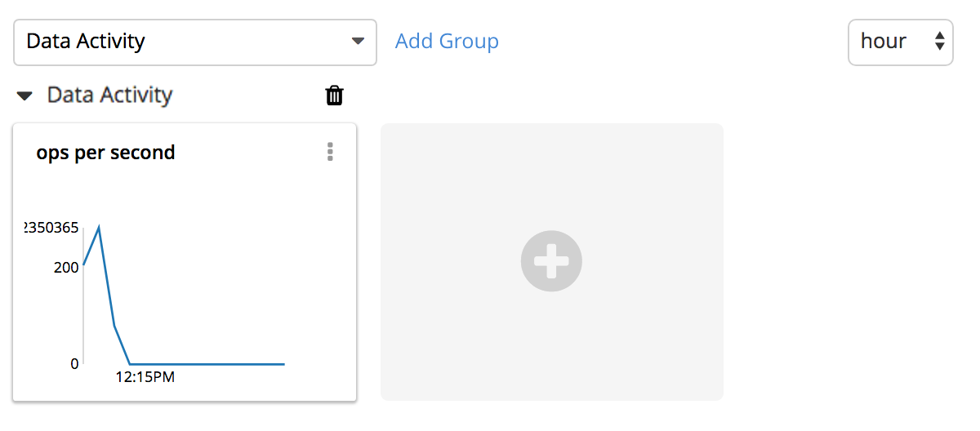Collapse the Data Activity group triangle
This screenshot has width=980, height=431.
[25, 96]
